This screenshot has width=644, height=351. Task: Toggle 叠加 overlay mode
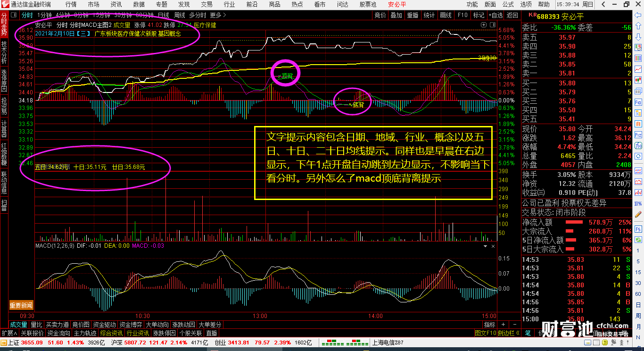click(x=396, y=15)
